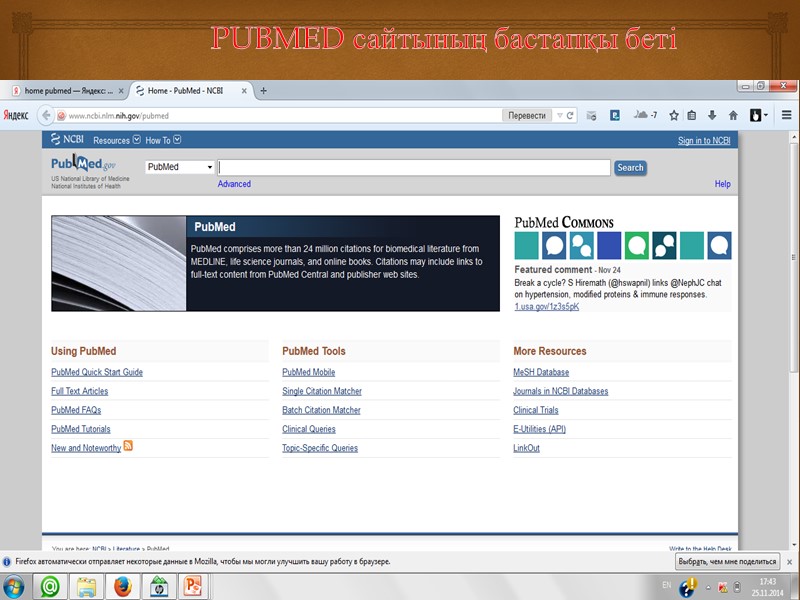Click the browser back arrow button

coord(46,115)
